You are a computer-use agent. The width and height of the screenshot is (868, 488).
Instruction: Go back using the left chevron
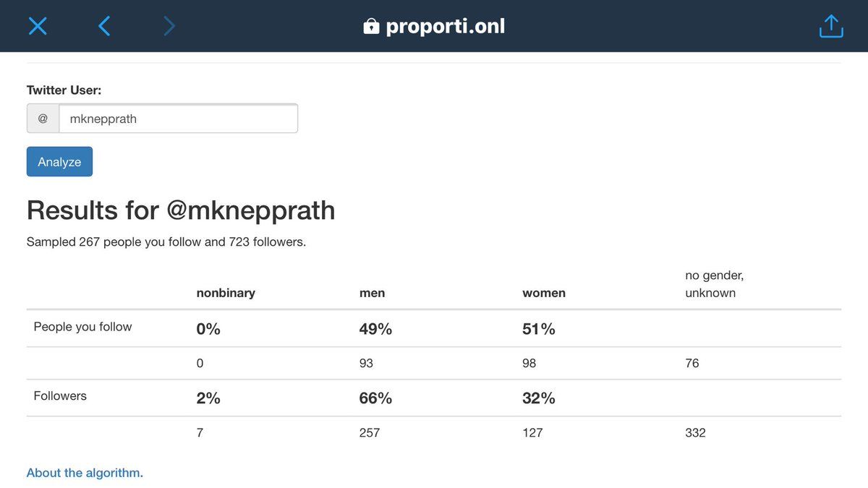point(104,26)
